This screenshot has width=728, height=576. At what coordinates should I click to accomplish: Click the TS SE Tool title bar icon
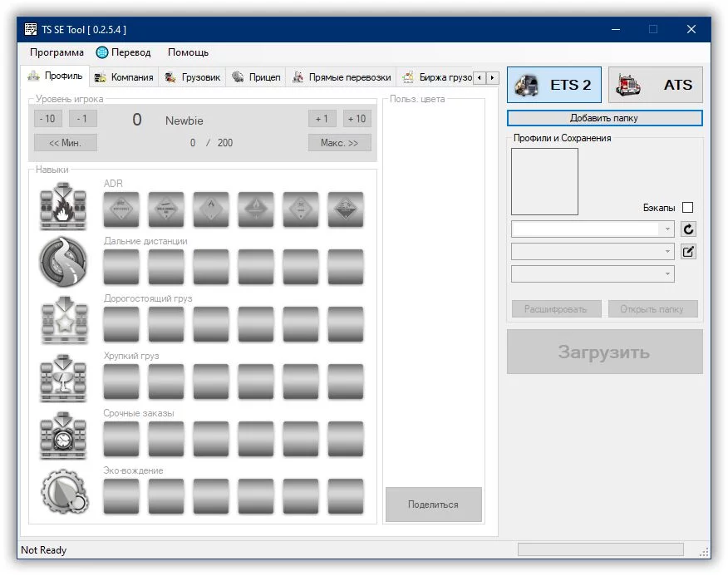point(31,29)
